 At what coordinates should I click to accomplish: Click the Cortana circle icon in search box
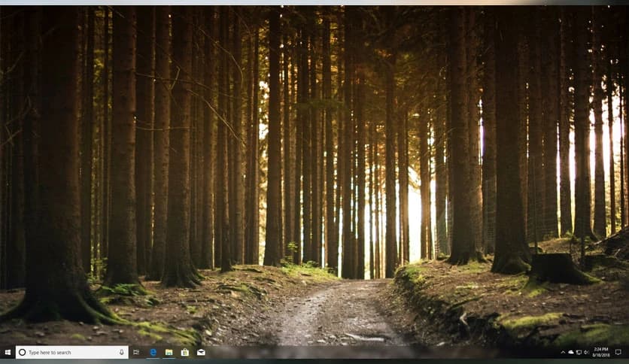(23, 353)
